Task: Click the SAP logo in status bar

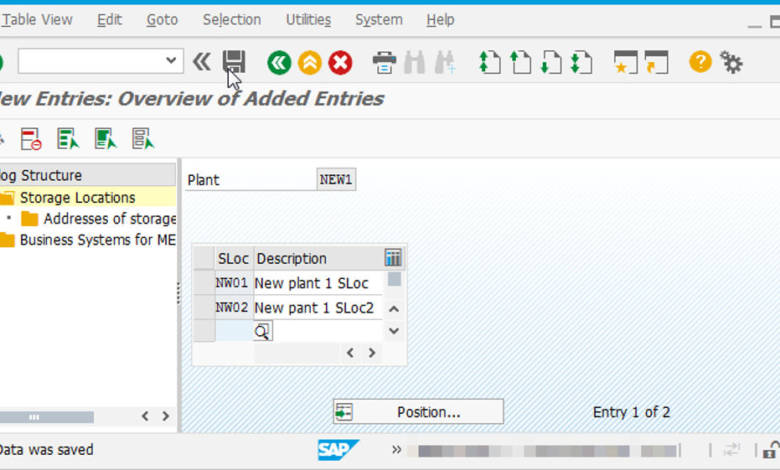Action: coord(338,450)
